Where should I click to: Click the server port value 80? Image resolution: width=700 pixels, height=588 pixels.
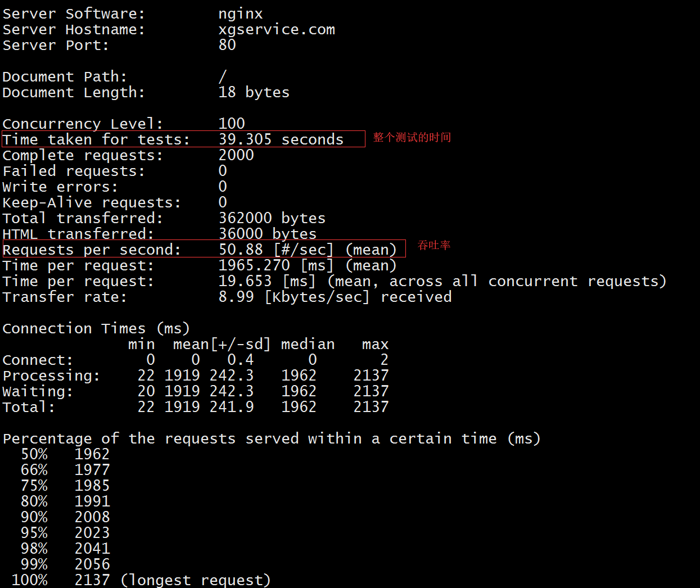point(227,46)
